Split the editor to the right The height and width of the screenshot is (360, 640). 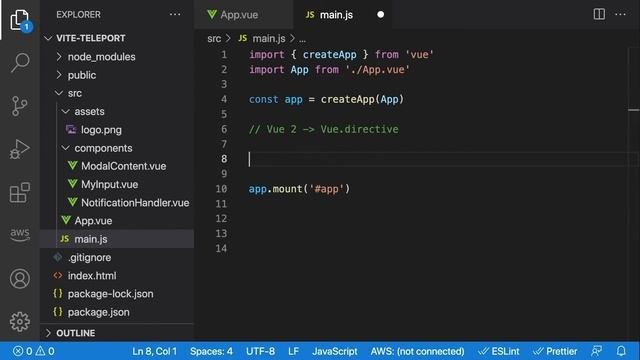599,14
